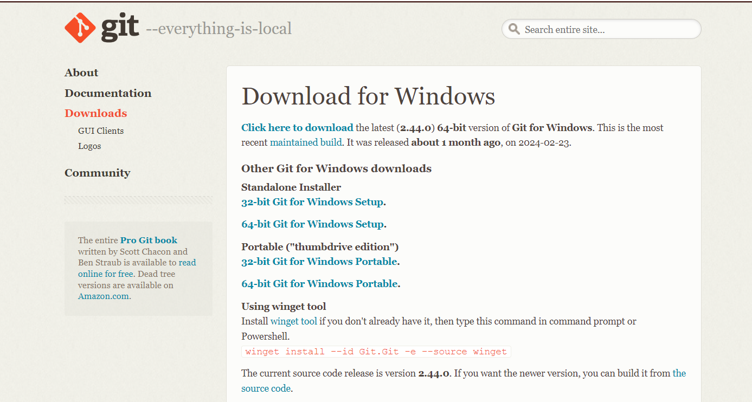Click the 'Portable ("thumbdrive edition")' heading
Viewport: 753px width, 404px height.
(320, 247)
